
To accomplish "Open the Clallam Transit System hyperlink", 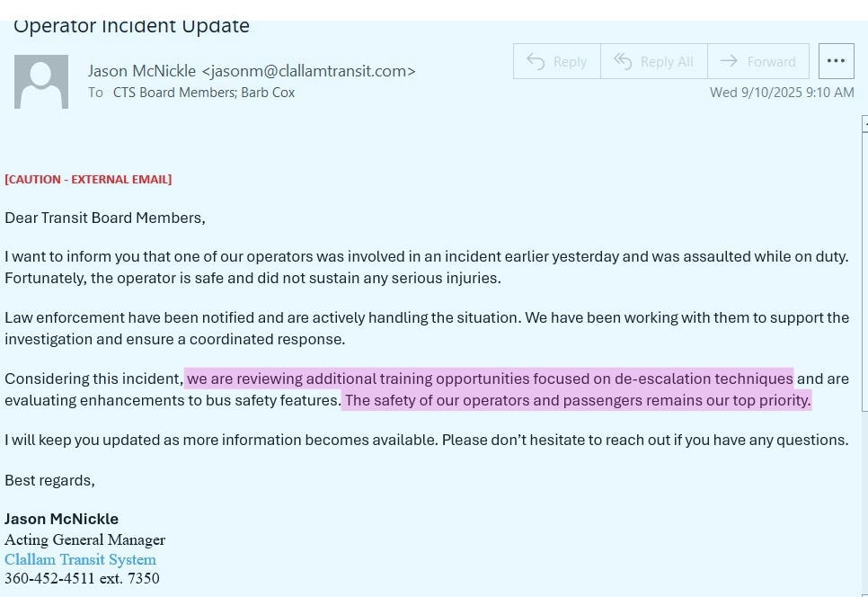I will click(x=80, y=558).
